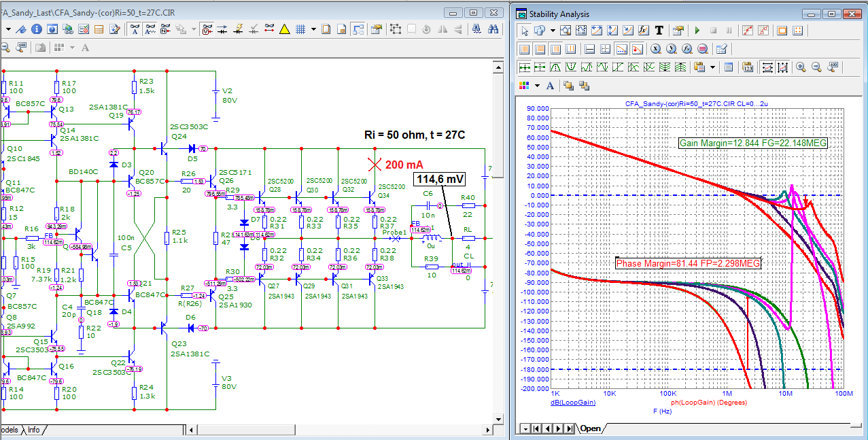Screen dimensions: 868x440
Task: Switch to the Open tab in Stability Analysis
Action: [x=590, y=428]
